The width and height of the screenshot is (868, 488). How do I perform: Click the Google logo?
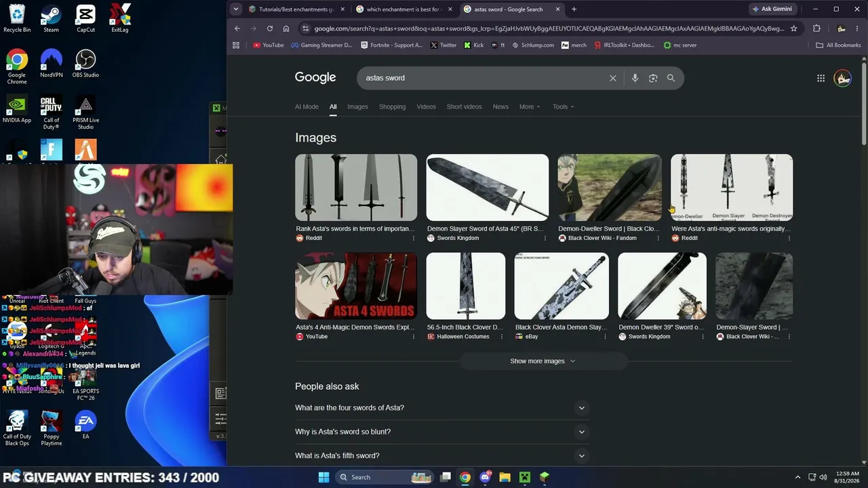click(x=315, y=77)
